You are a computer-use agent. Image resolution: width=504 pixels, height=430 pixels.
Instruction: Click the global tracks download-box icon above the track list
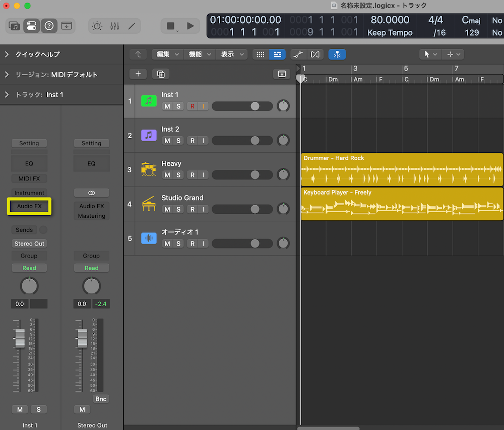point(282,74)
